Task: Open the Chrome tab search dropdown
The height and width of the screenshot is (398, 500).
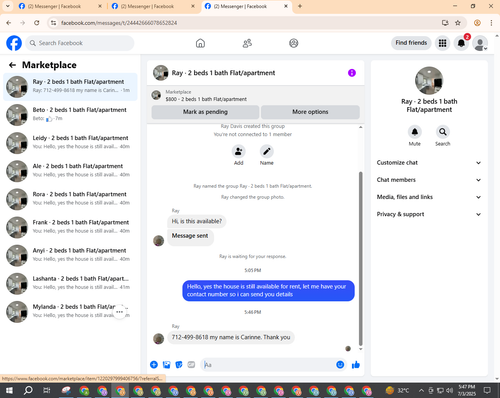Action: 7,6
